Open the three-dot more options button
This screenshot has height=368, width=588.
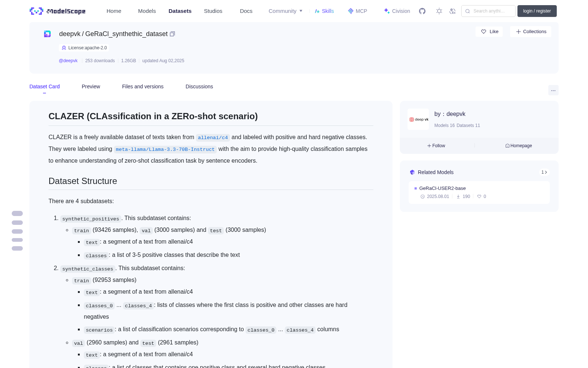coord(553,90)
